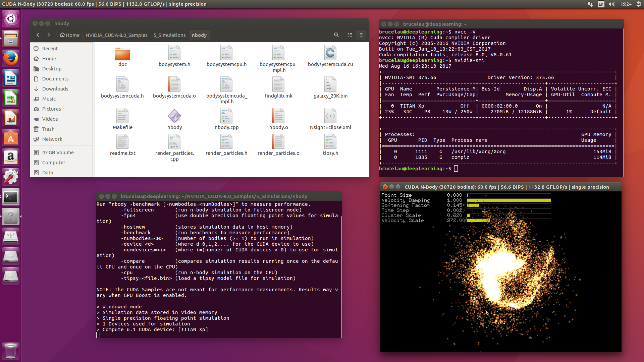Select the findgllib.mk file icon
Viewport: 644px width, 362px height.
(278, 84)
